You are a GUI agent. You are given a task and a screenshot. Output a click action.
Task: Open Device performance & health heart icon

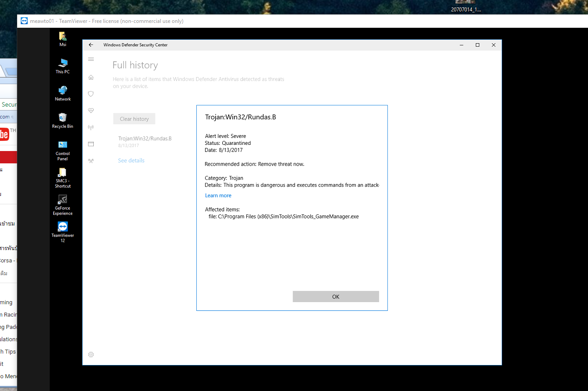click(91, 111)
